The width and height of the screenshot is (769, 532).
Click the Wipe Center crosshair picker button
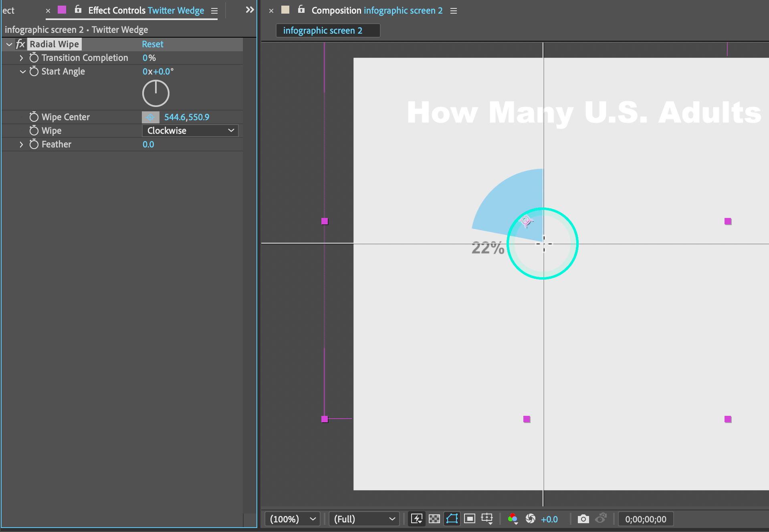click(150, 117)
